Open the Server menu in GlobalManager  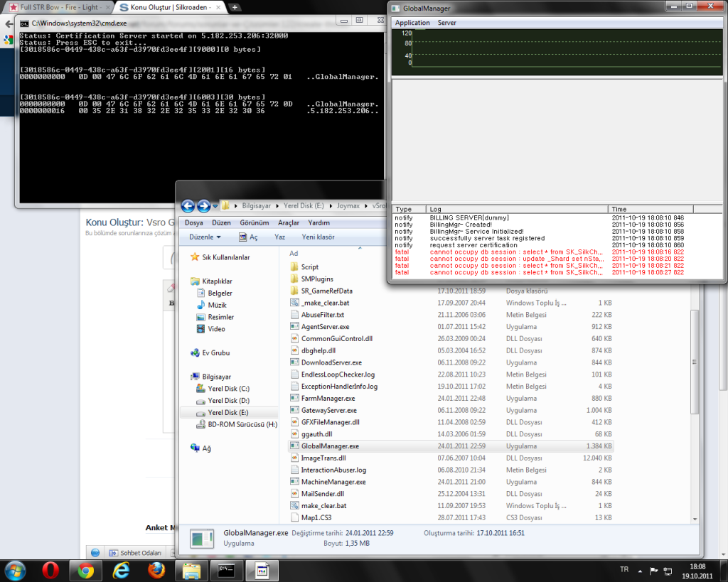tap(446, 23)
